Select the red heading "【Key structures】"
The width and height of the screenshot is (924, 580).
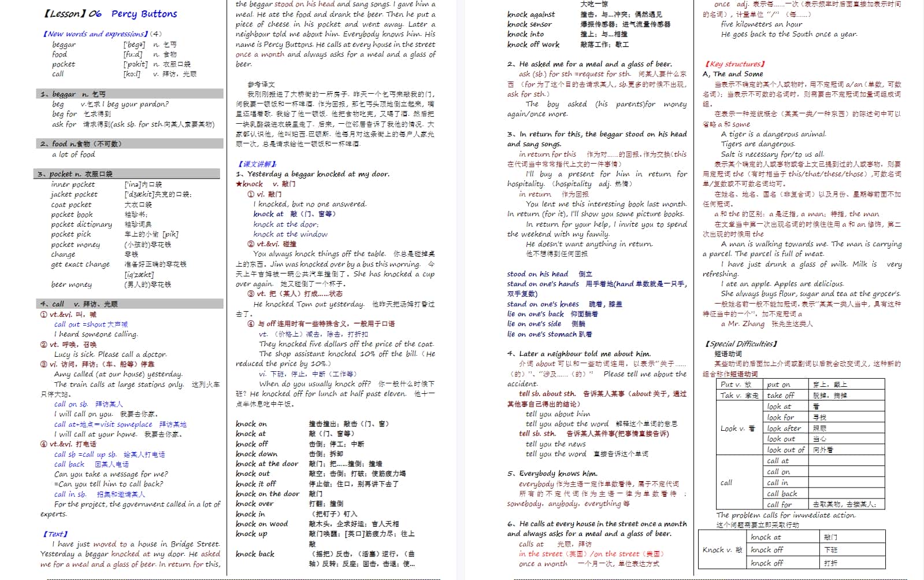tap(734, 64)
